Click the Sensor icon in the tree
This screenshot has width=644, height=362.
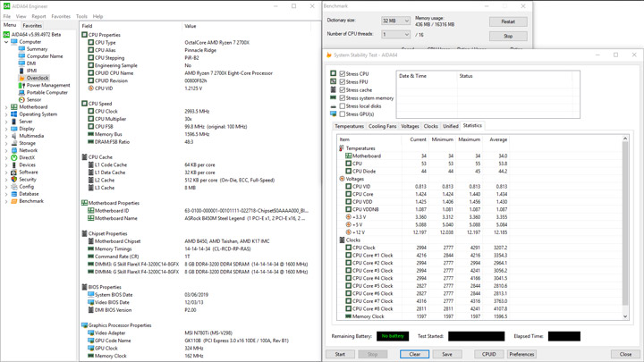(21, 100)
